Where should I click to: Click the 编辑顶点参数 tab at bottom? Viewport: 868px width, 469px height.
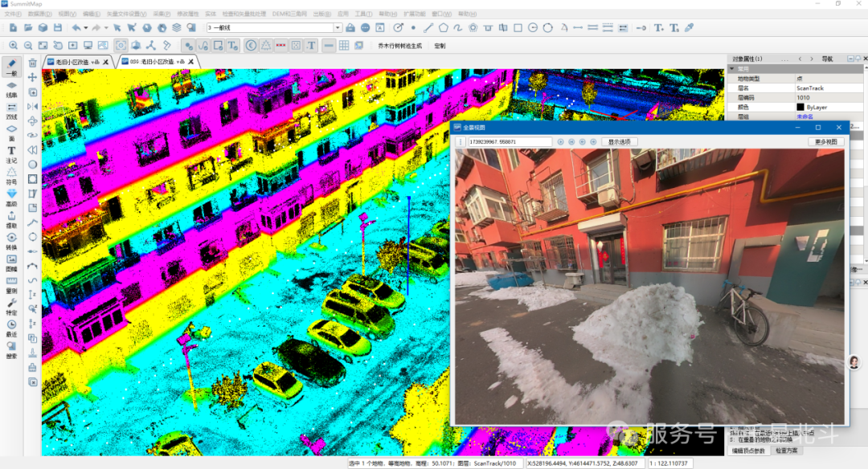click(748, 451)
